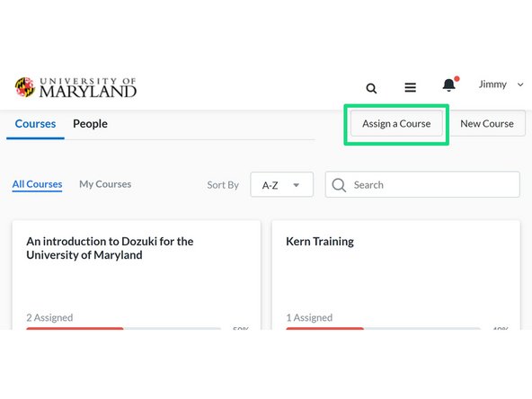
Task: Click the Assign a Course button
Action: [396, 124]
